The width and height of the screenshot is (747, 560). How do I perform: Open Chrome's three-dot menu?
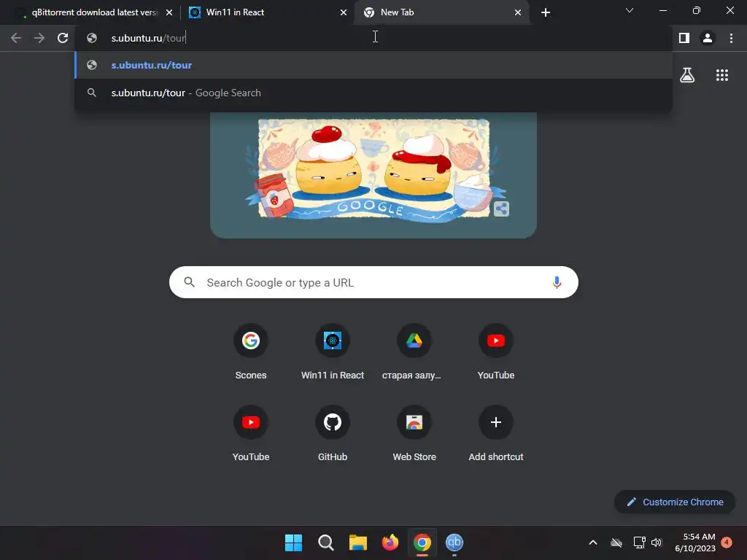click(x=731, y=38)
